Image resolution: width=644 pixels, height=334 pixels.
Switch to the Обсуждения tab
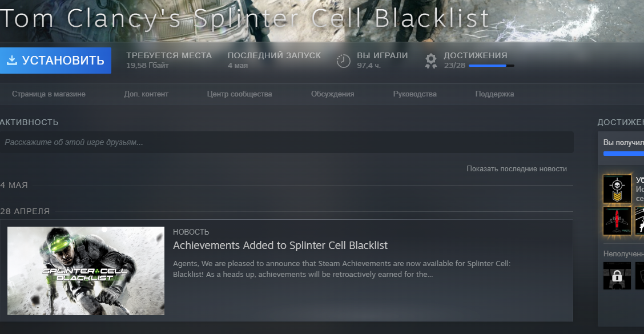tap(333, 94)
